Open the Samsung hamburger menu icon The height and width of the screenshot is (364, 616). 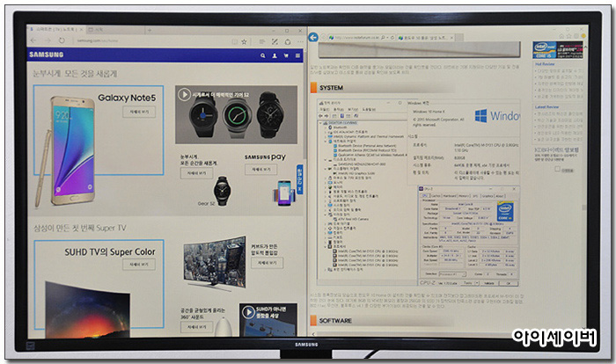click(x=297, y=55)
